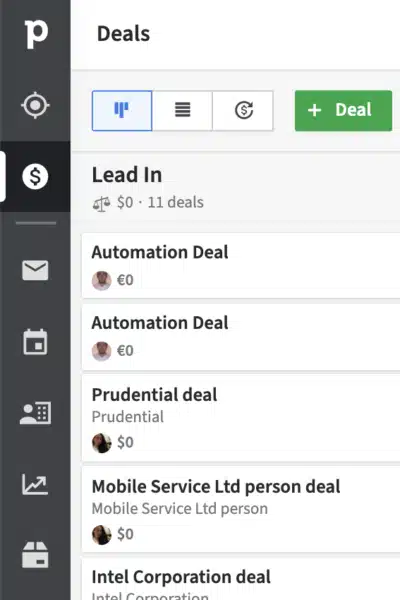400x600 pixels.
Task: Open the Mail envelope icon
Action: coord(35,270)
